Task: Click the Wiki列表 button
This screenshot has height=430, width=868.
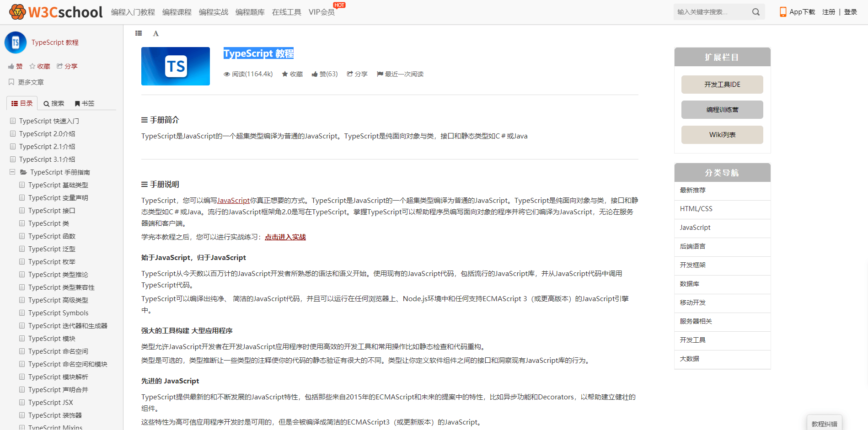Action: click(722, 135)
